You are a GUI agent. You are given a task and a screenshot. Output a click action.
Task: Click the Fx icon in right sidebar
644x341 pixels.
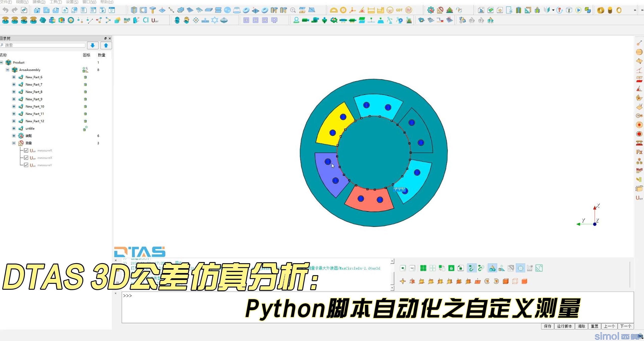click(x=639, y=152)
